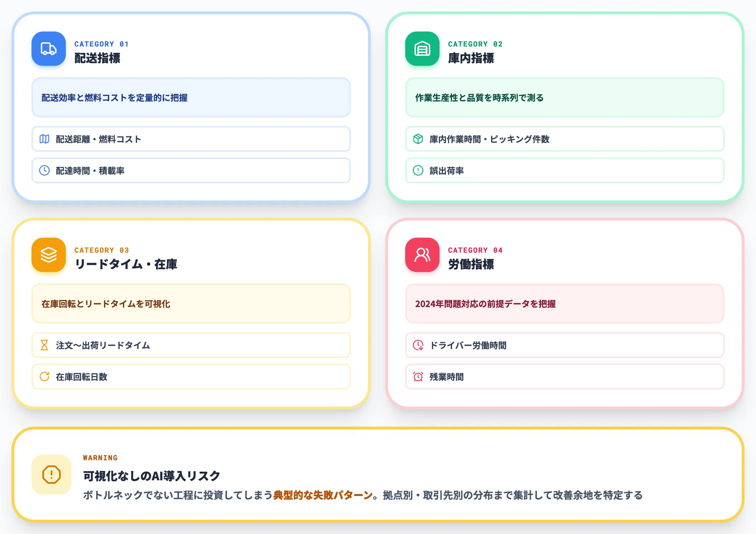Click the red people icon for 労働指標

[422, 255]
